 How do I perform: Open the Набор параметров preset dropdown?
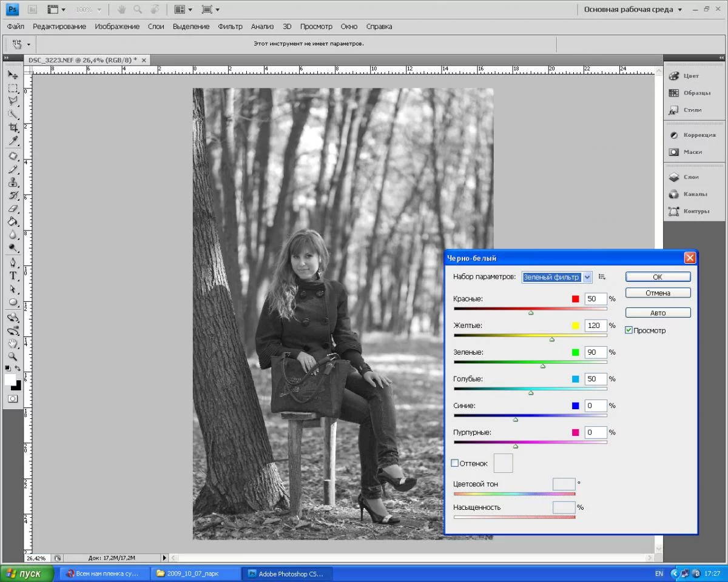587,277
